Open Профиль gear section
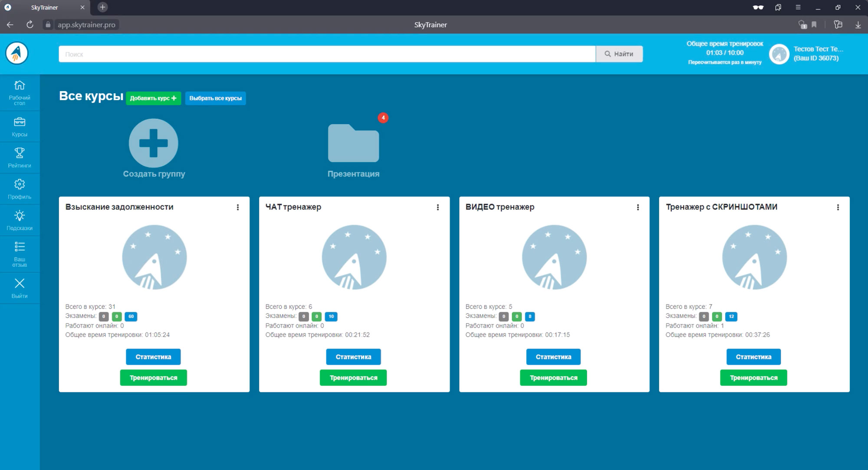868x470 pixels. pyautogui.click(x=20, y=189)
